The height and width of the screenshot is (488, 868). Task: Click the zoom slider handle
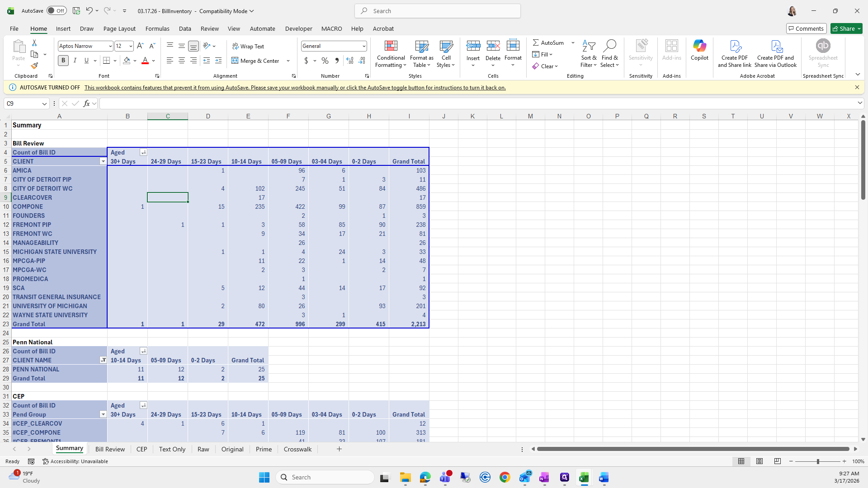click(817, 461)
